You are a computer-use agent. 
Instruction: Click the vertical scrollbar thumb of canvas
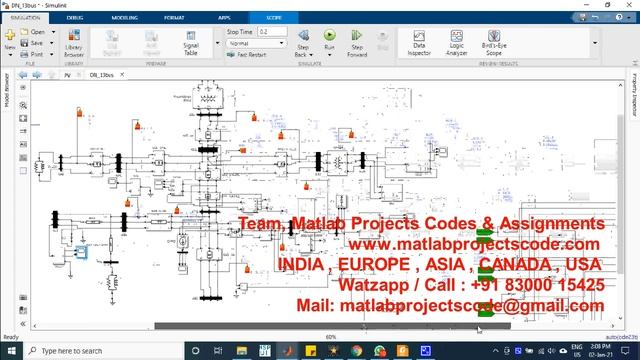click(x=620, y=194)
